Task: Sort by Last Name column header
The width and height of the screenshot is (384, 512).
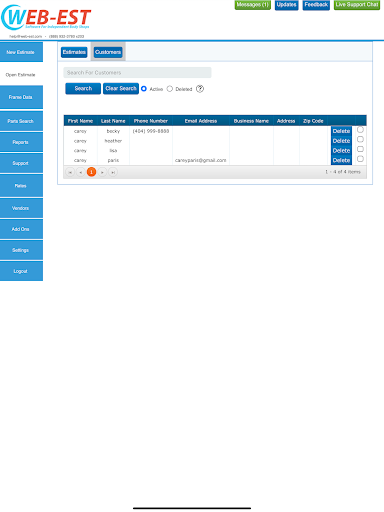Action: 113,121
